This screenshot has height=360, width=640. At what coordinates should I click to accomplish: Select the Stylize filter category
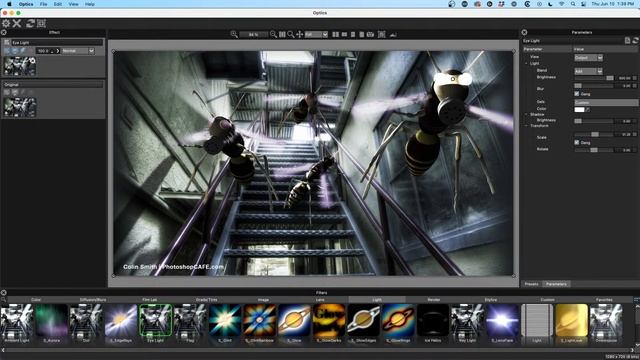tap(491, 300)
